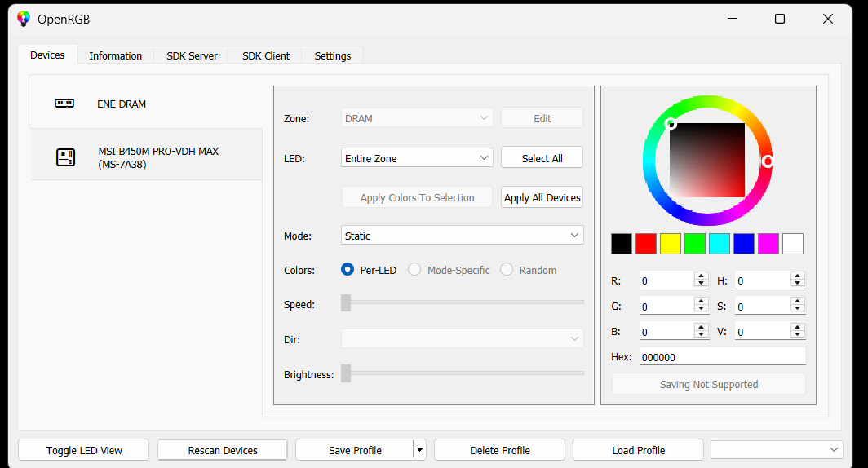Decrease the S value with down arrow

click(798, 309)
